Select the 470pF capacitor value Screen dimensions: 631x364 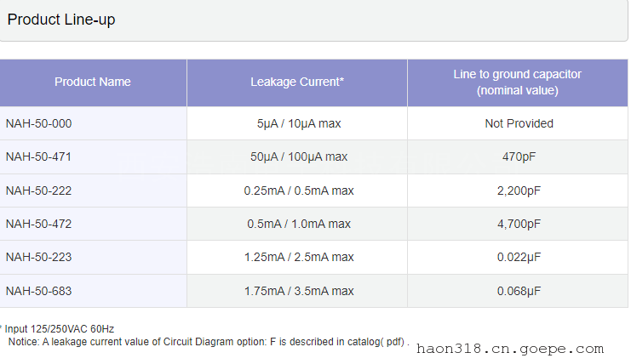pos(519,156)
